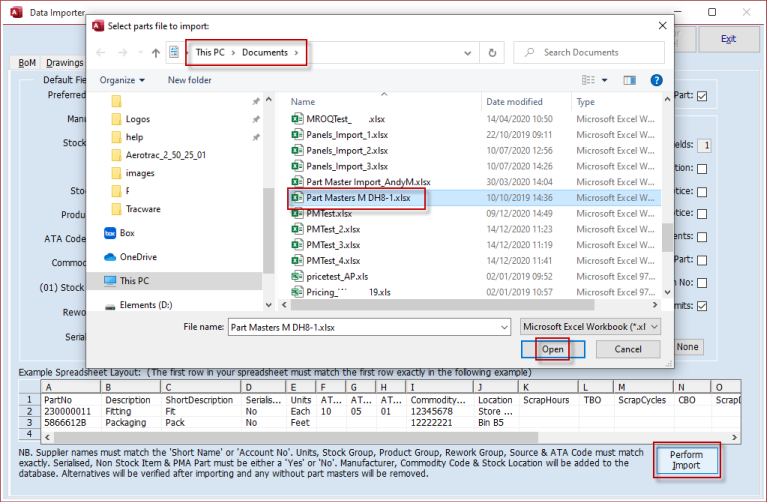Click the Back navigation arrow
Screen dimensions: 767x502
tap(101, 52)
